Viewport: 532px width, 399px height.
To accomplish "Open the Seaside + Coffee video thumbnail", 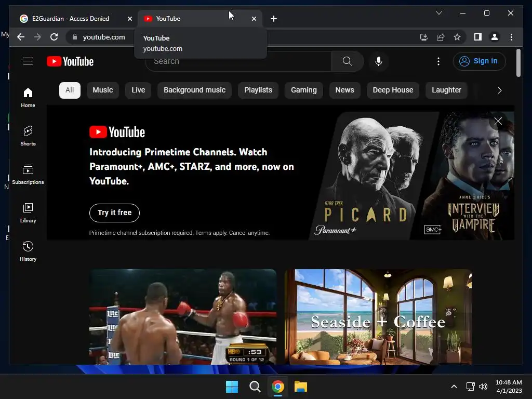I will pyautogui.click(x=378, y=316).
